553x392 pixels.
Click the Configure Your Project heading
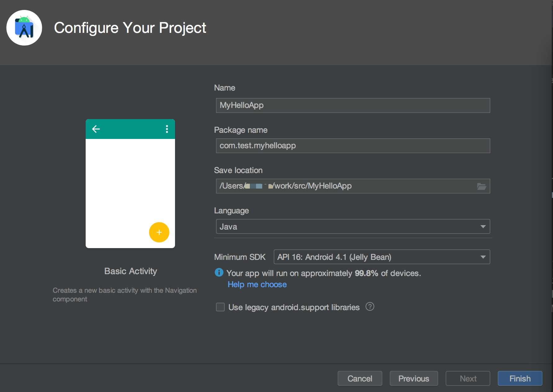click(x=130, y=28)
